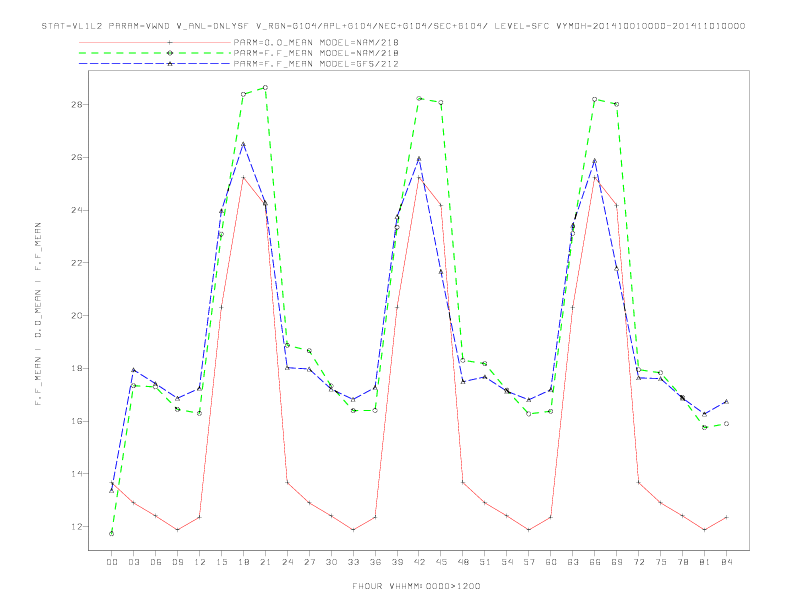Image resolution: width=792 pixels, height=612 pixels.
Task: Click x-axis forecast hour label 81
Action: click(705, 562)
